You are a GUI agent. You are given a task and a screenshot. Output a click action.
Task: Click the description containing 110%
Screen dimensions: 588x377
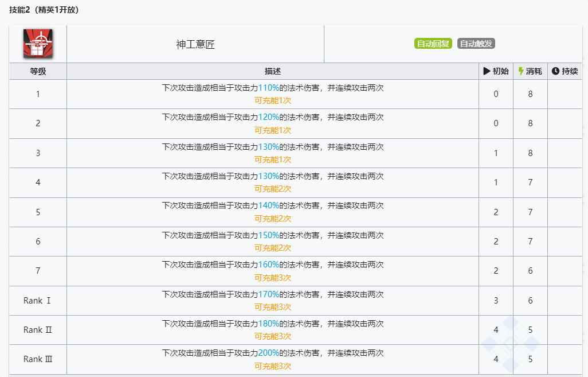tap(273, 88)
